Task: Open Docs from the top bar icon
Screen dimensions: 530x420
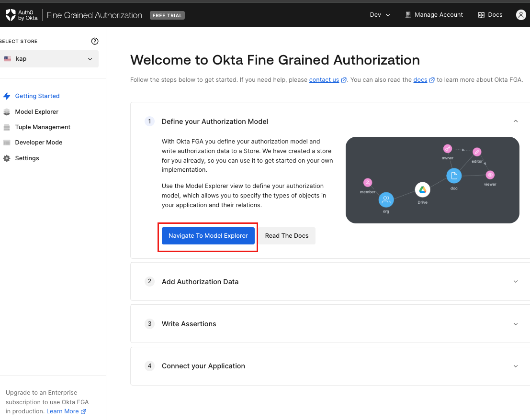Action: pos(481,14)
